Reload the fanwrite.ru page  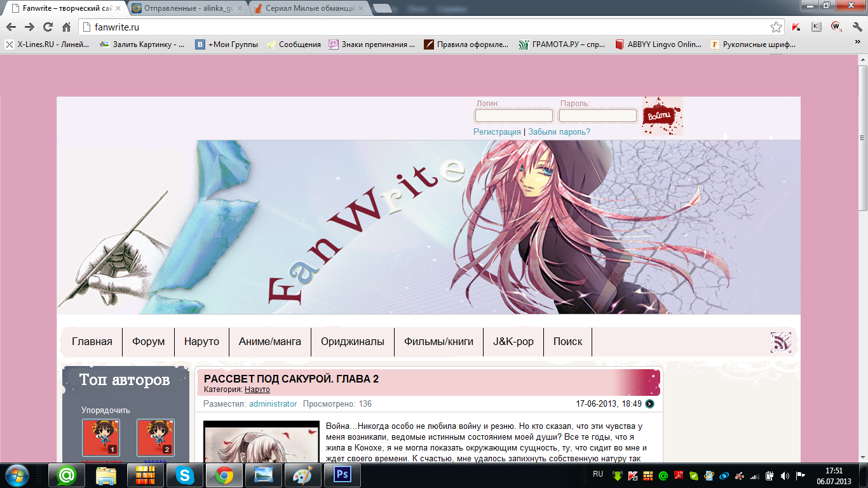48,27
